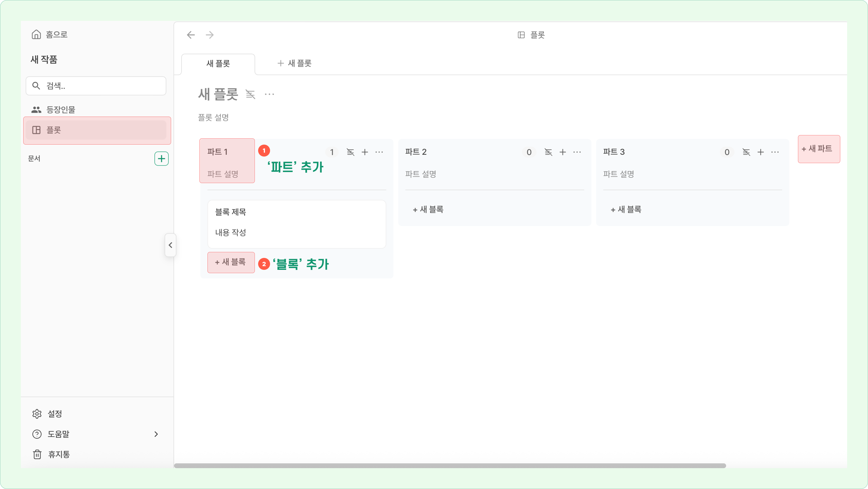
Task: Click the 플롯 layout icon in the sidebar
Action: point(36,130)
